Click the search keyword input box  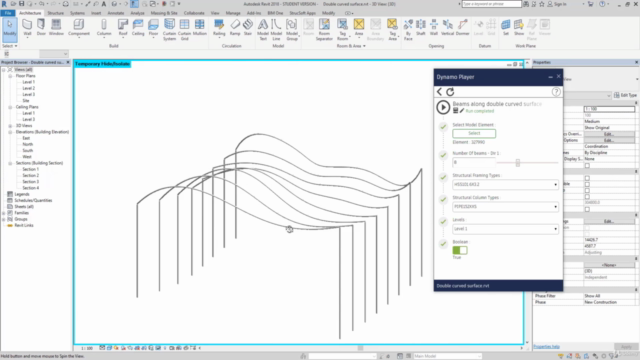click(491, 4)
